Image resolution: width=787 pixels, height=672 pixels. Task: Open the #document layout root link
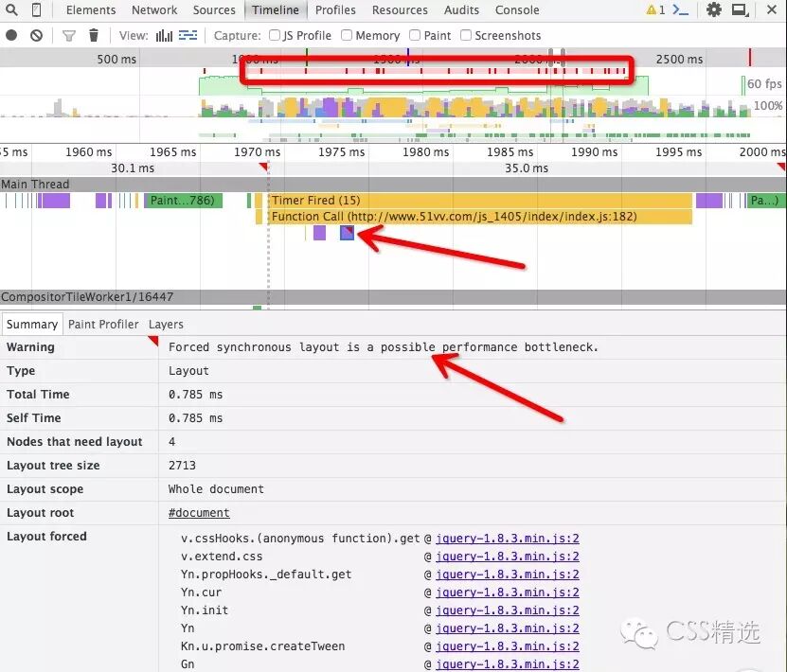click(199, 513)
